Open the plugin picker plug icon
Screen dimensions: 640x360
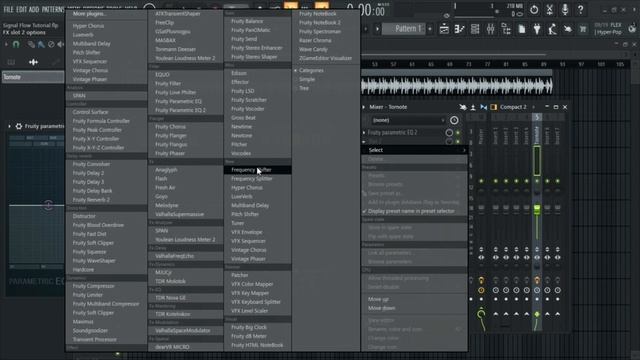537,29
